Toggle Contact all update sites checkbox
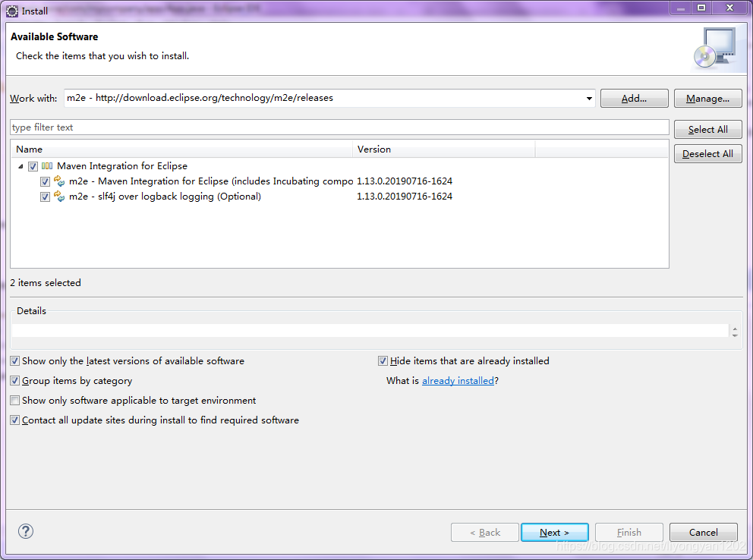This screenshot has height=560, width=753. point(15,420)
